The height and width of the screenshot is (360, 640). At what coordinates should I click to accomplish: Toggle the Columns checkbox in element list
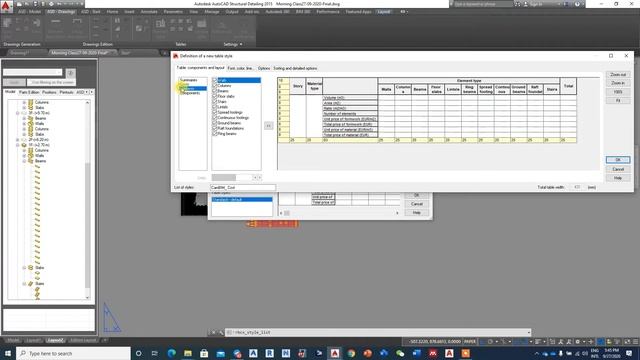tap(215, 86)
